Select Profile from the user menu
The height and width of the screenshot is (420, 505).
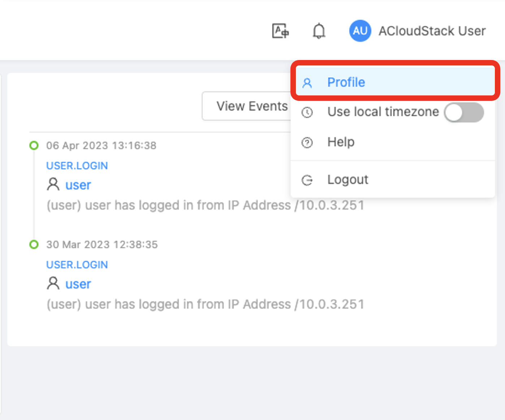pyautogui.click(x=346, y=82)
